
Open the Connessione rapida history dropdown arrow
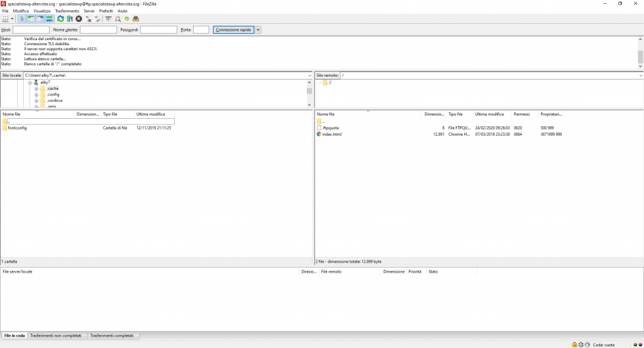[x=258, y=30]
